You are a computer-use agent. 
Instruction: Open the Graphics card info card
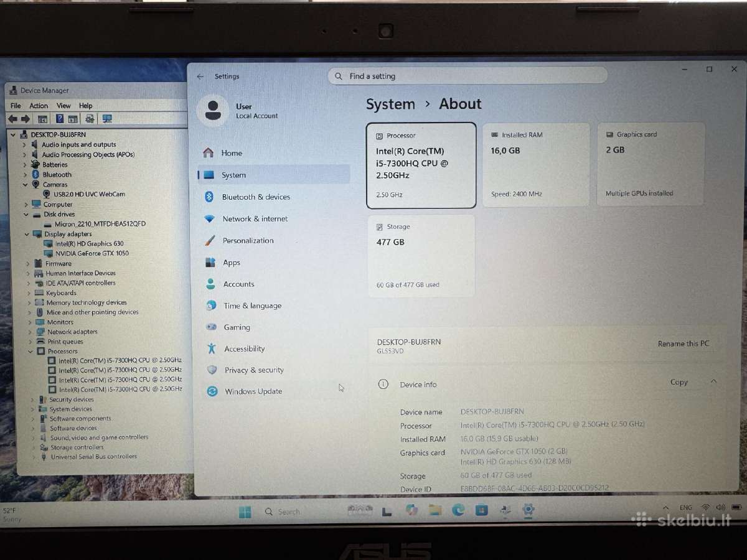click(651, 164)
